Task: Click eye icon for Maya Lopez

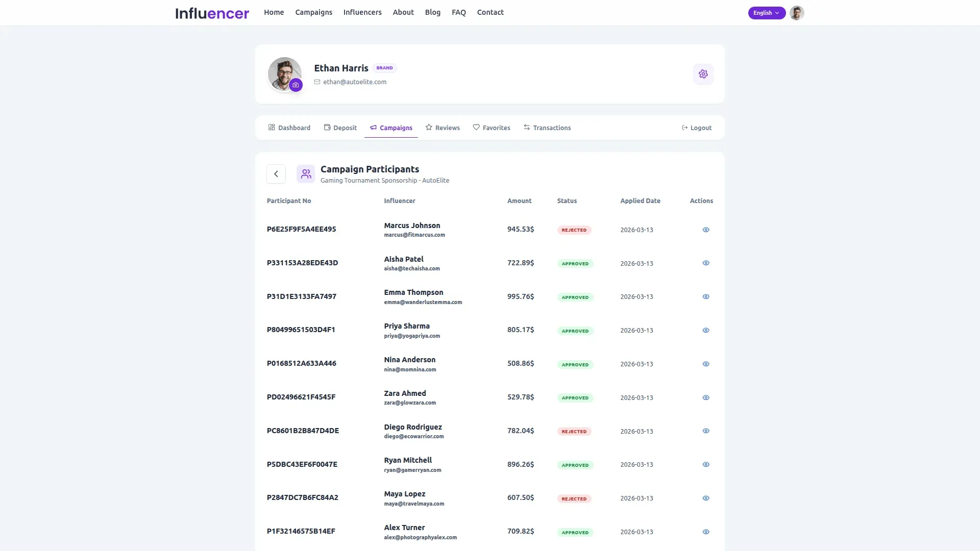Action: pos(705,498)
